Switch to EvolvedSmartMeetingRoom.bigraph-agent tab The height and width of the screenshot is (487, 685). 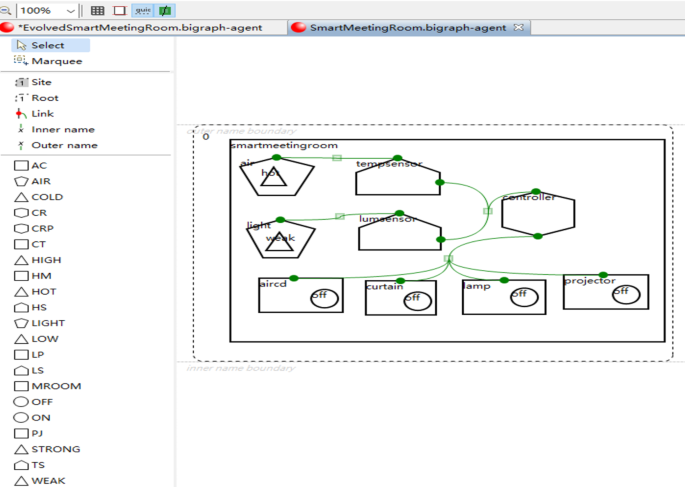coord(138,27)
